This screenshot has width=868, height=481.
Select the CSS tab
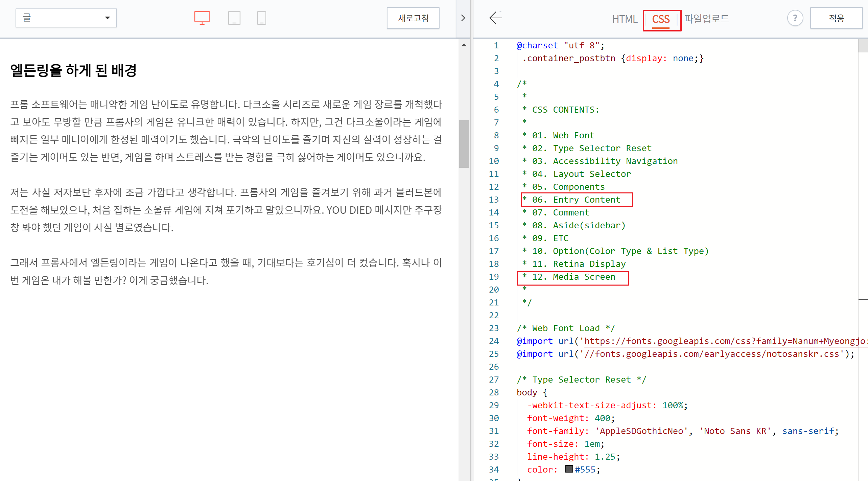click(x=661, y=19)
